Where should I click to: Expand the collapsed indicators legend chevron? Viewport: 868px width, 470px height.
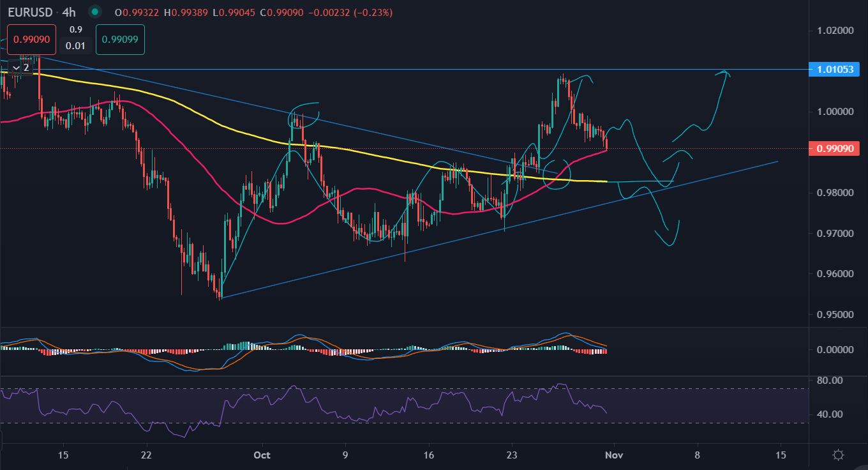click(17, 67)
